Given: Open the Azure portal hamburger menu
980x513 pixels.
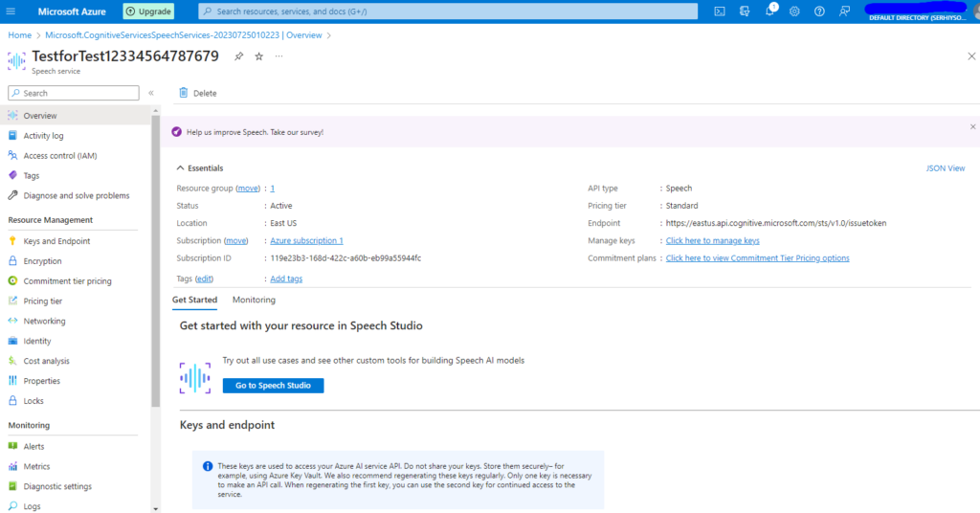Looking at the screenshot, I should pos(11,11).
